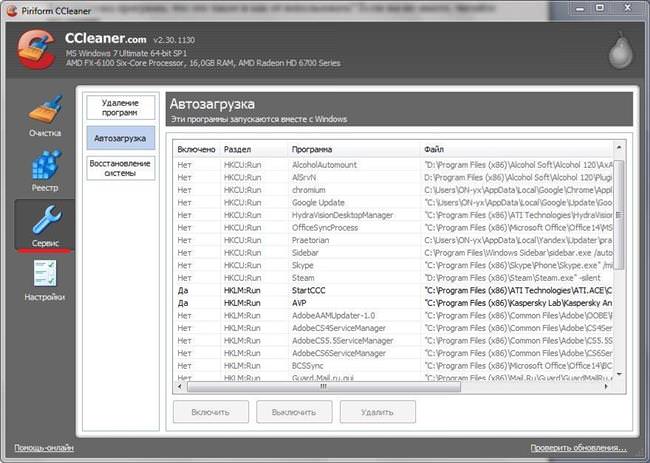The width and height of the screenshot is (650, 463).
Task: Click the vertical scrollbar down arrow
Action: 619,374
